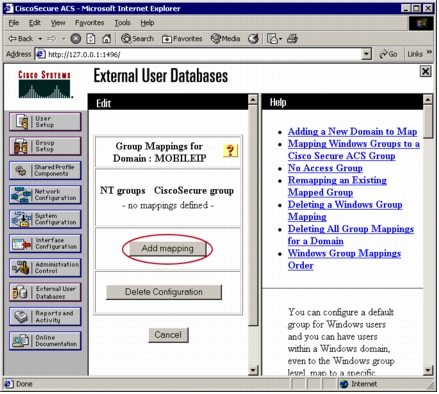The width and height of the screenshot is (439, 394).
Task: Click Edit pane scroll down arrow
Action: [253, 370]
